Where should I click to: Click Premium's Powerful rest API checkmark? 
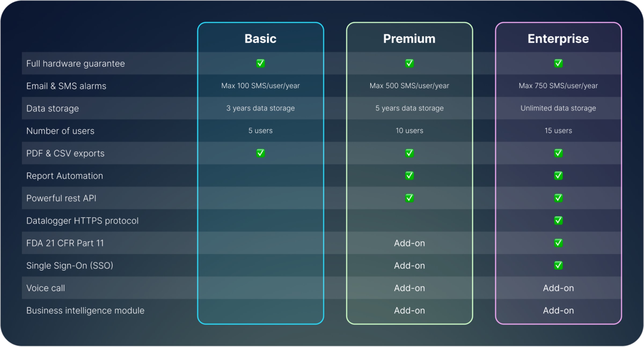(409, 198)
